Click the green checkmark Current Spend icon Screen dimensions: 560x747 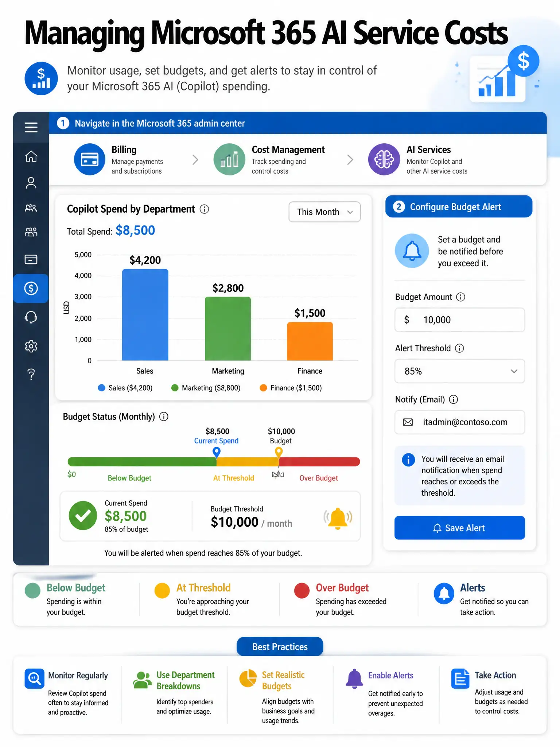pos(83,515)
